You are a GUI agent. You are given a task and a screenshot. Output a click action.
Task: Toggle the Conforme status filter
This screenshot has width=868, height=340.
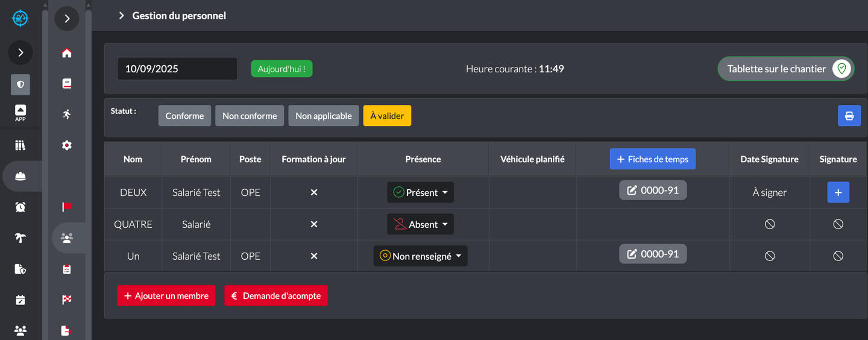[x=184, y=116]
